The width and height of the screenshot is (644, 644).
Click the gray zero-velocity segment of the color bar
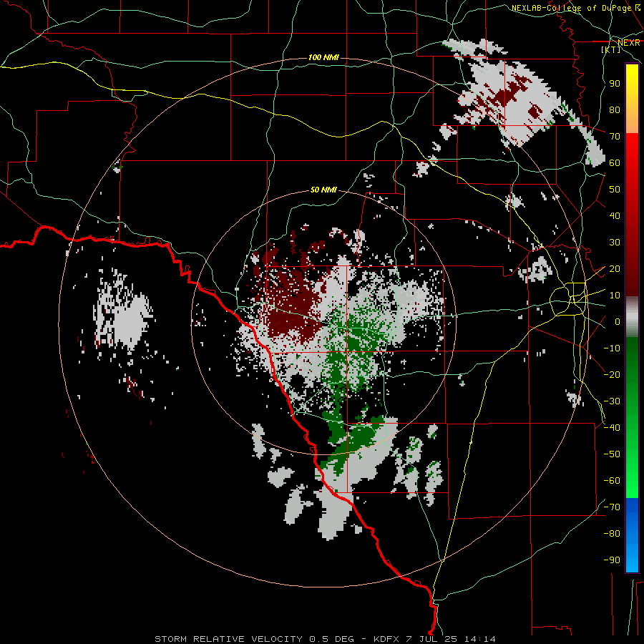tap(632, 317)
